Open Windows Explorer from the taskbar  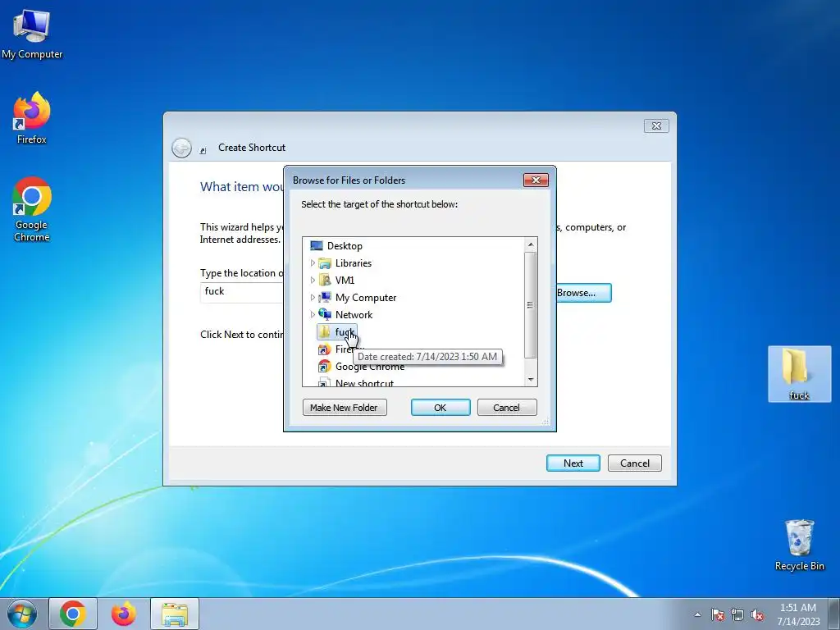175,614
